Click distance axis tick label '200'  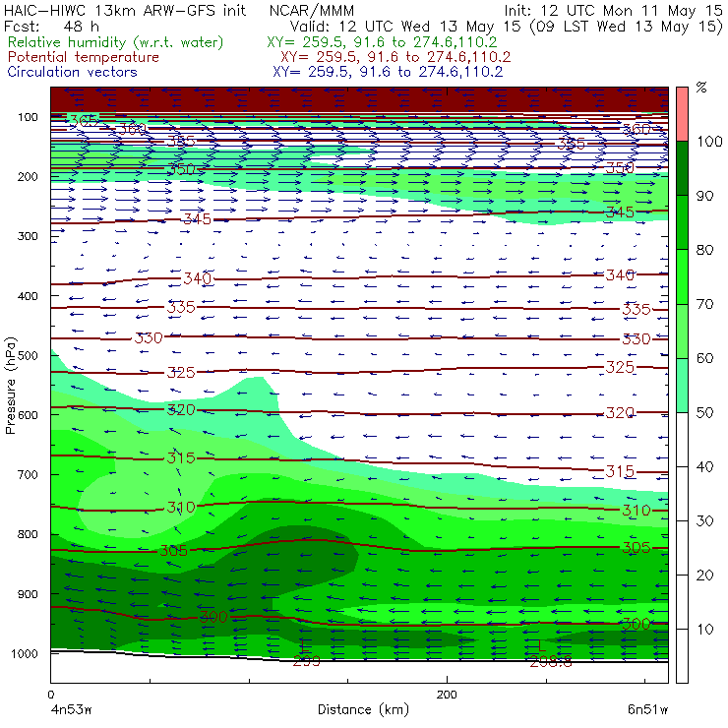pos(447,695)
